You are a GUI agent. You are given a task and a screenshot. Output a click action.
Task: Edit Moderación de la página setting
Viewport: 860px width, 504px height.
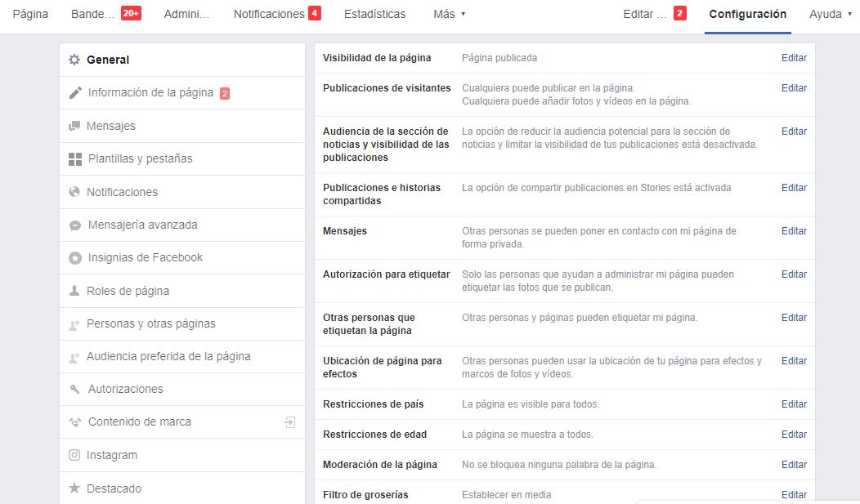(x=794, y=464)
